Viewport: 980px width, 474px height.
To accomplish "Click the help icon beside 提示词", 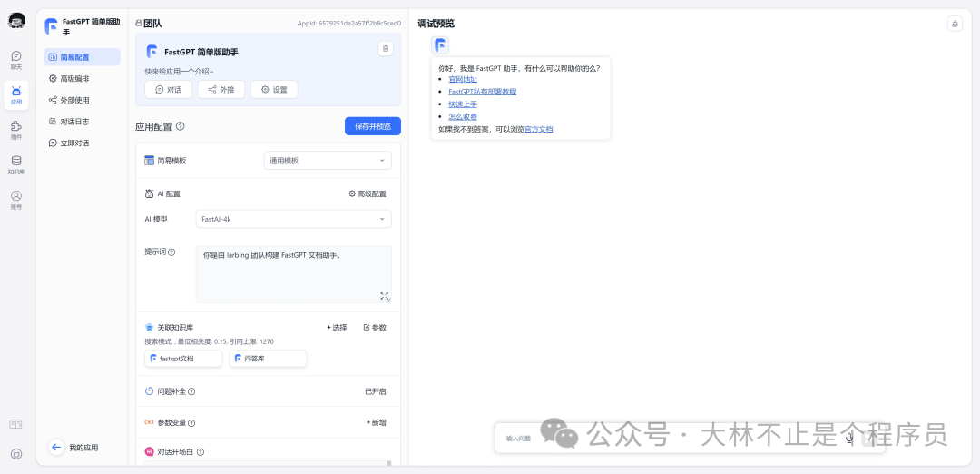I will click(171, 252).
